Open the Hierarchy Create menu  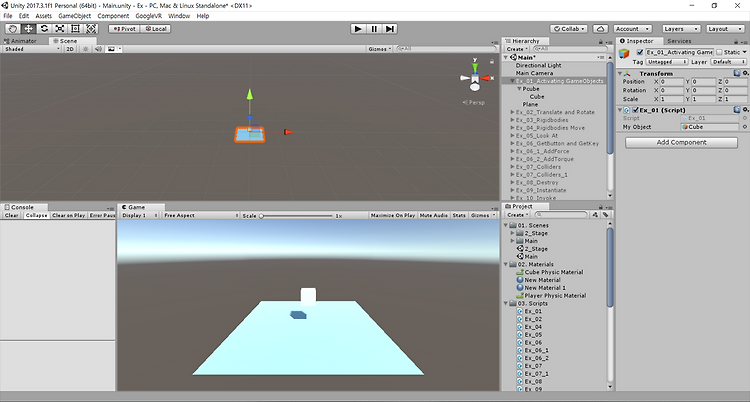[x=517, y=49]
